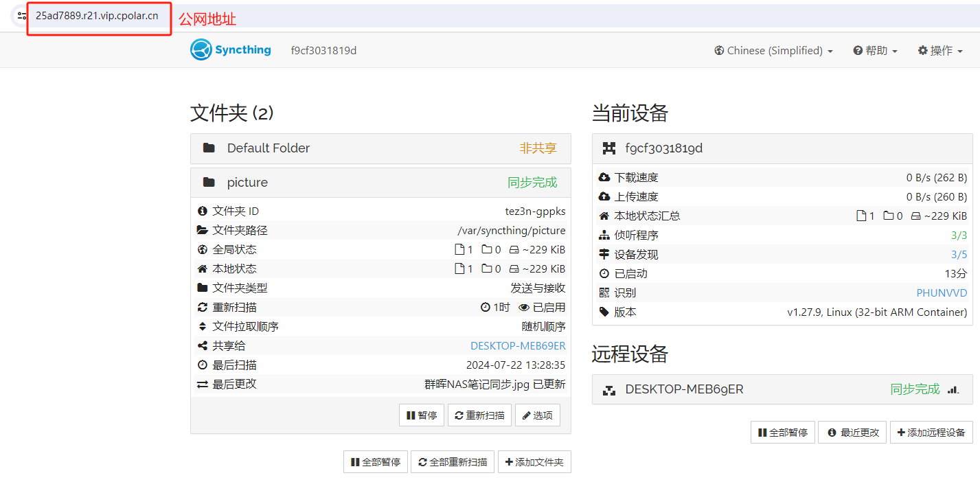The width and height of the screenshot is (980, 493).
Task: Click the 随机顺序 pull order value
Action: pos(543,326)
